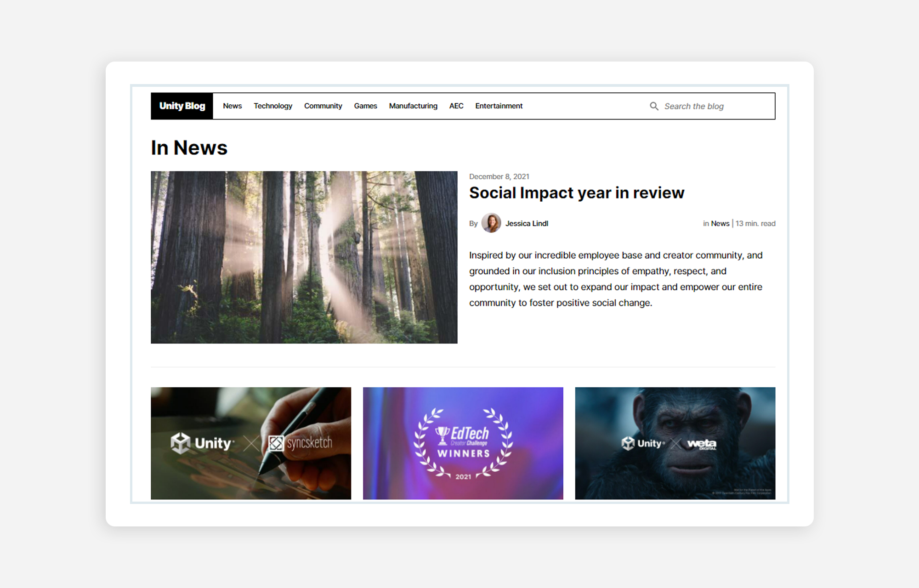
Task: Focus the Search the blog field
Action: click(x=710, y=106)
